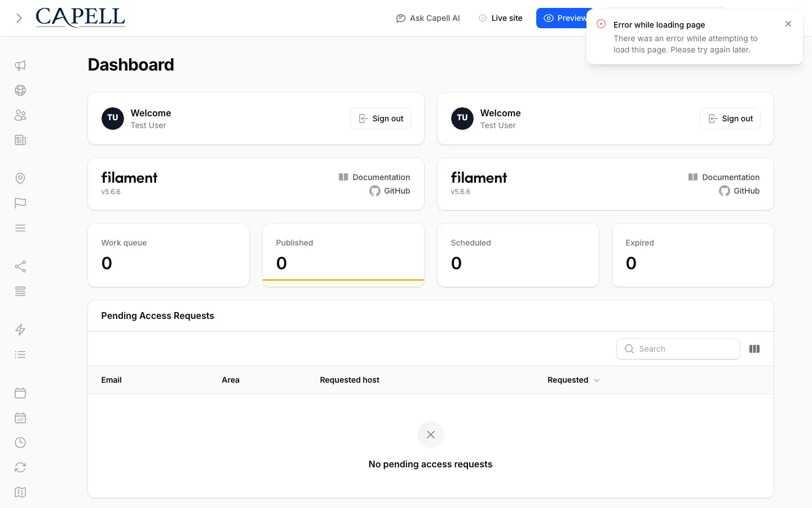Viewport: 812px width, 508px height.
Task: Expand the sidebar with the chevron arrow
Action: click(x=19, y=18)
